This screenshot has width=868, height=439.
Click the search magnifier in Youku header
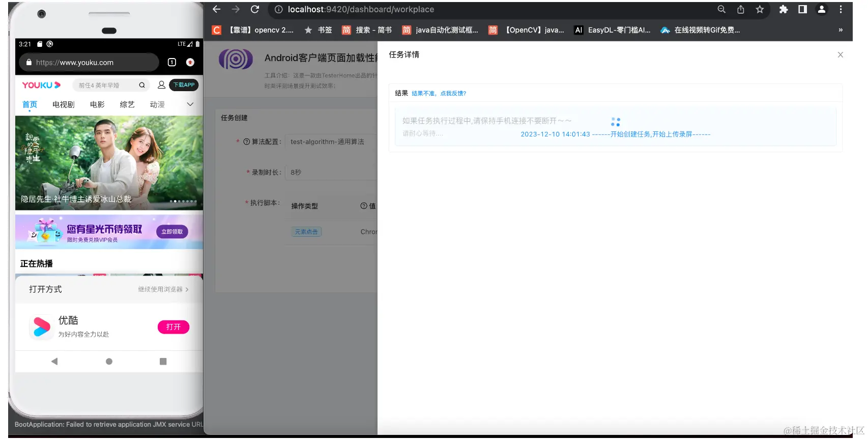(x=142, y=85)
